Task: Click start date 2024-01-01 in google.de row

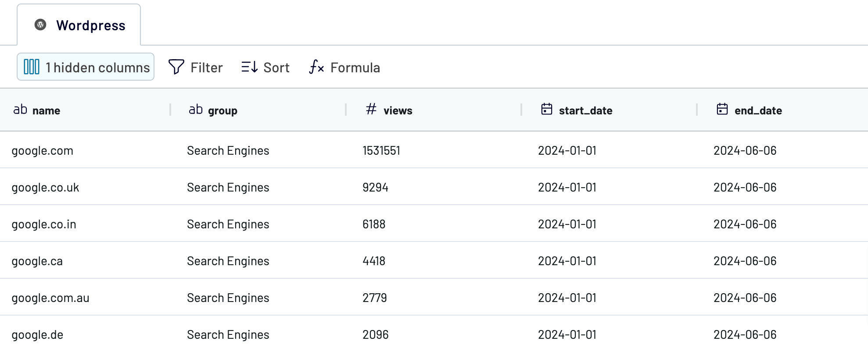Action: pyautogui.click(x=567, y=335)
